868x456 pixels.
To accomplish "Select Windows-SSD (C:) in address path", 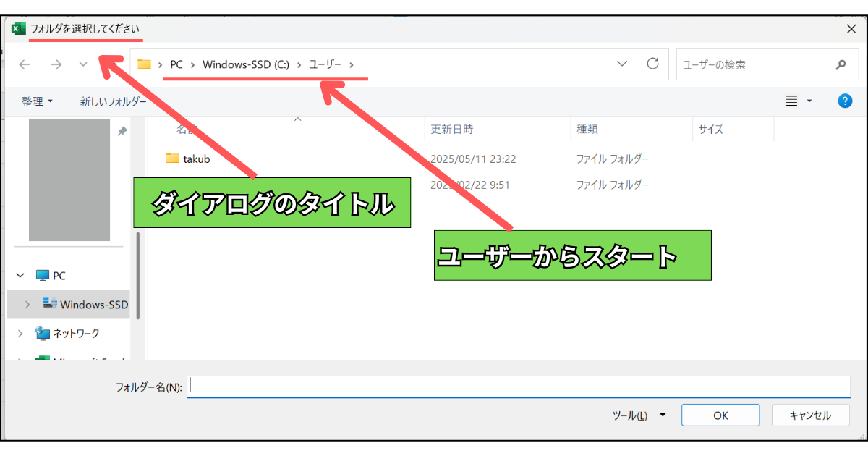I will (246, 64).
